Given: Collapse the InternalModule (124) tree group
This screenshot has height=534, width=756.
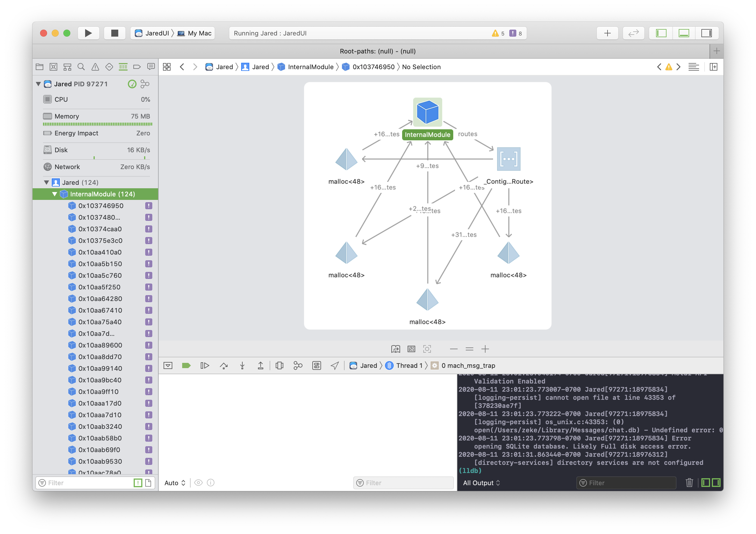Looking at the screenshot, I should pos(55,194).
